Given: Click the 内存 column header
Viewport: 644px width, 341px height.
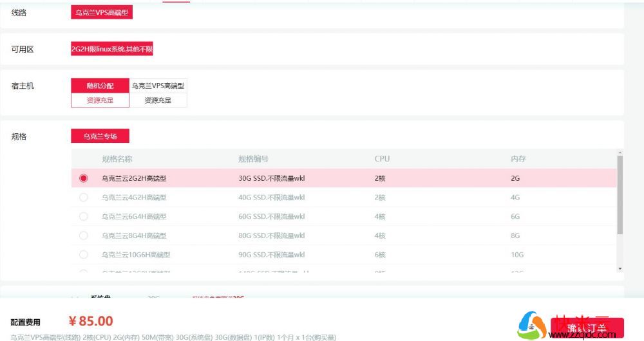Looking at the screenshot, I should (x=518, y=159).
